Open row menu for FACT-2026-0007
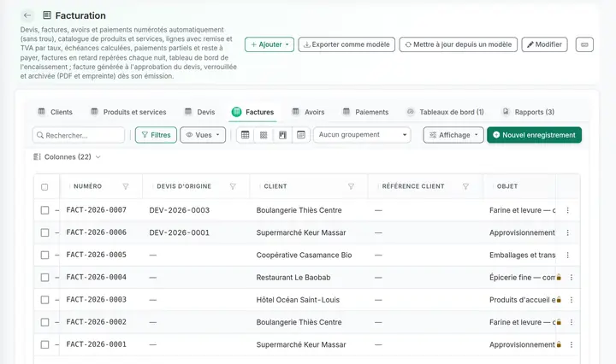 pos(568,210)
